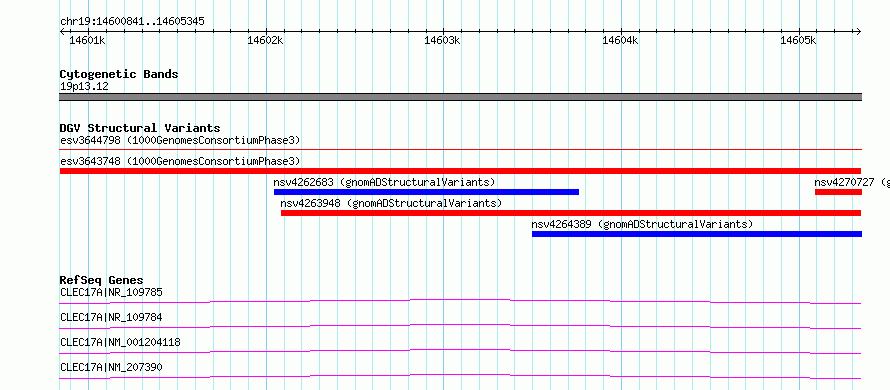Viewport: 890px width, 390px height.
Task: Select the gray 19p13.12 cytogenetic band
Action: (461, 97)
